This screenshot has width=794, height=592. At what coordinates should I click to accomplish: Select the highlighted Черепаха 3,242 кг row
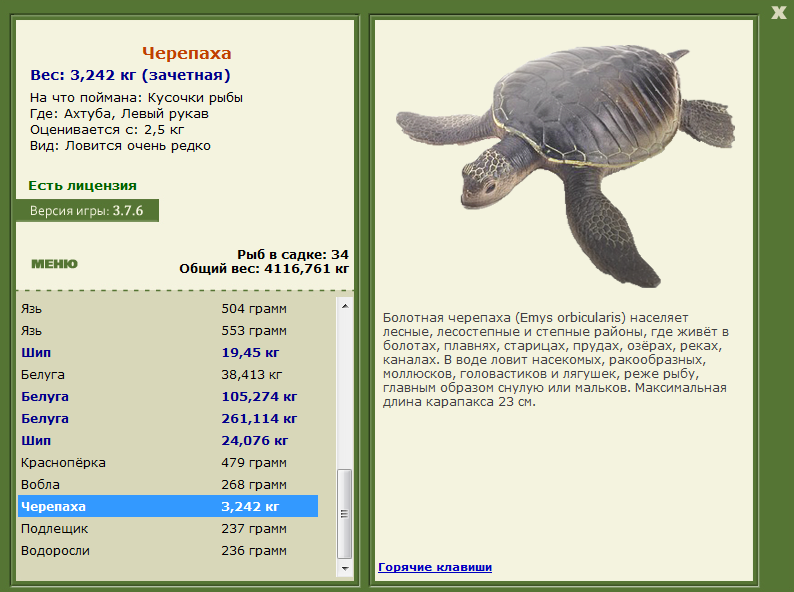pyautogui.click(x=168, y=506)
